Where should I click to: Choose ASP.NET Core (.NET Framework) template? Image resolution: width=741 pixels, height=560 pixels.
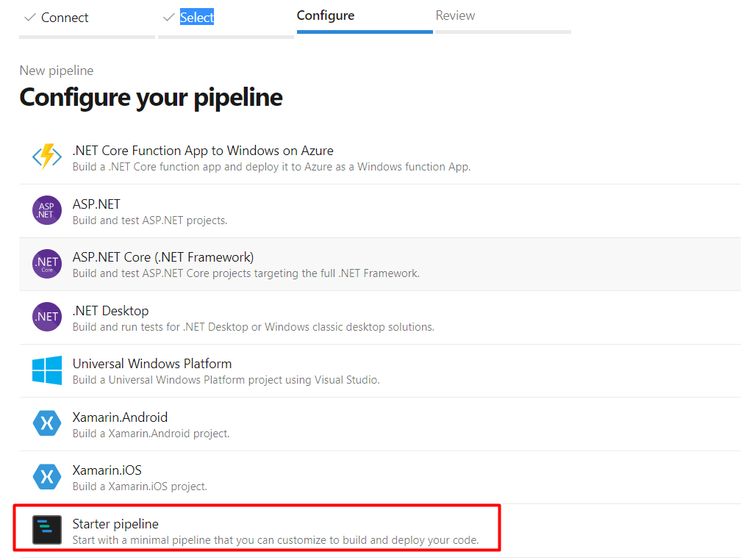(163, 257)
